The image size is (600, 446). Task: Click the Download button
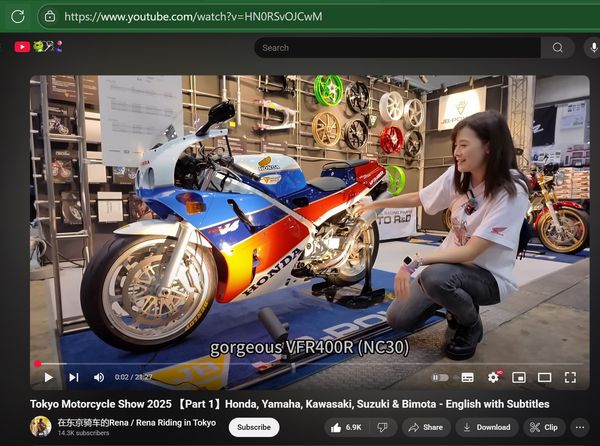coord(487,427)
